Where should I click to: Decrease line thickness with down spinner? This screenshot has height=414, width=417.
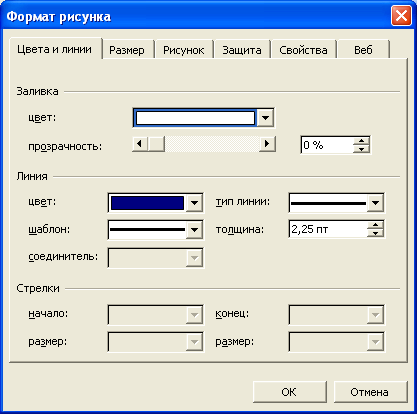[375, 233]
